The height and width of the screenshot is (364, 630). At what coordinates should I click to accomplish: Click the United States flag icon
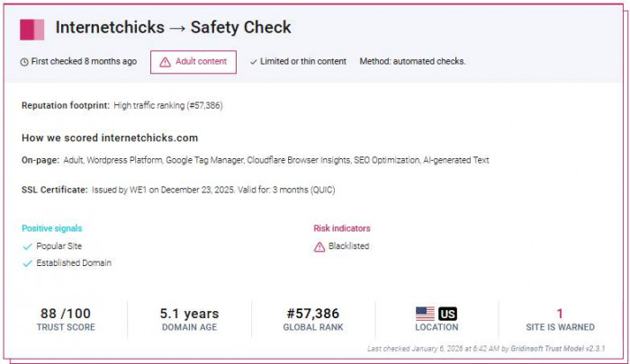[x=425, y=314]
